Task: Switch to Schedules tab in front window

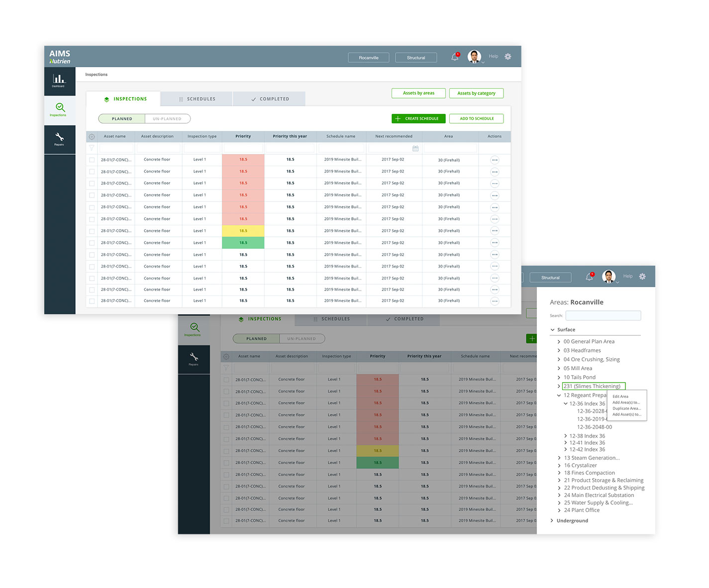Action: coord(197,99)
